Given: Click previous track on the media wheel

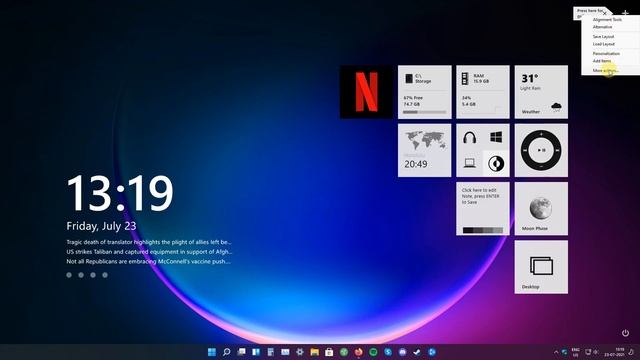Looking at the screenshot, I should click(x=525, y=150).
